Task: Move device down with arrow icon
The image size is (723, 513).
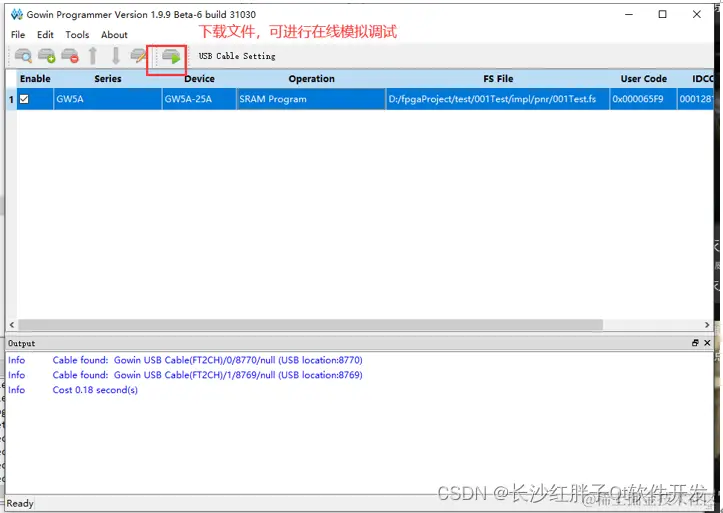Action: coord(116,56)
